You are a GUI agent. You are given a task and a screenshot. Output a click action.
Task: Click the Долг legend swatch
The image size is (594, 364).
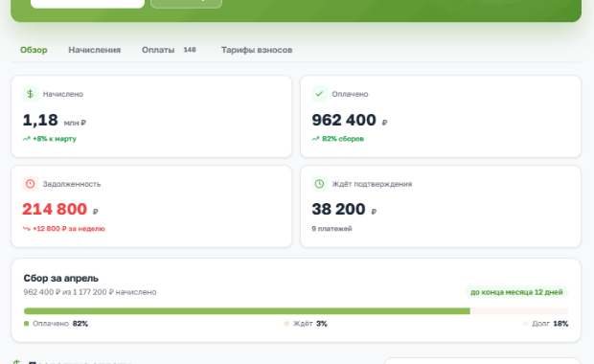tap(526, 324)
